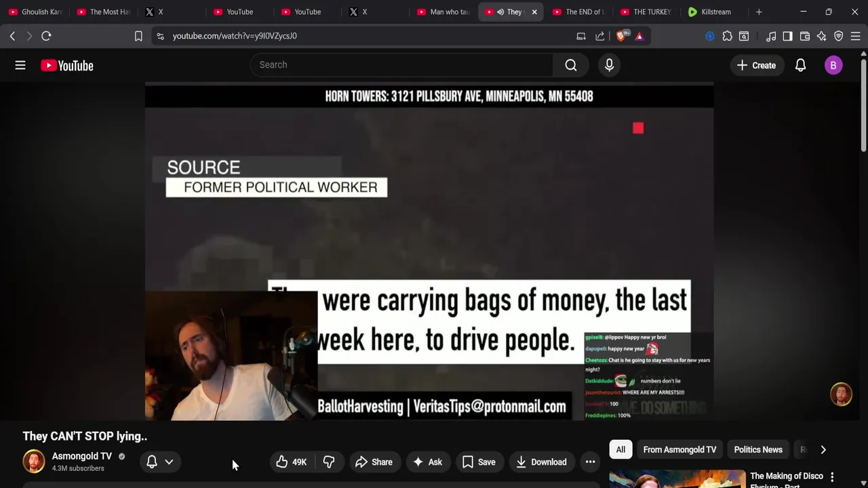Viewport: 868px width, 488px height.
Task: Open a new browser tab
Action: [x=759, y=12]
